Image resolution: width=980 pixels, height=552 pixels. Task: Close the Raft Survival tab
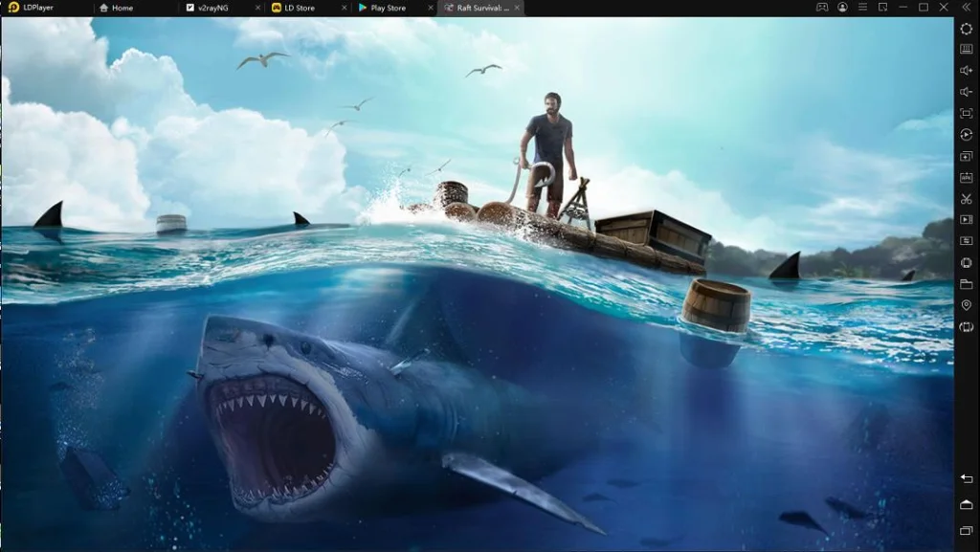point(517,8)
